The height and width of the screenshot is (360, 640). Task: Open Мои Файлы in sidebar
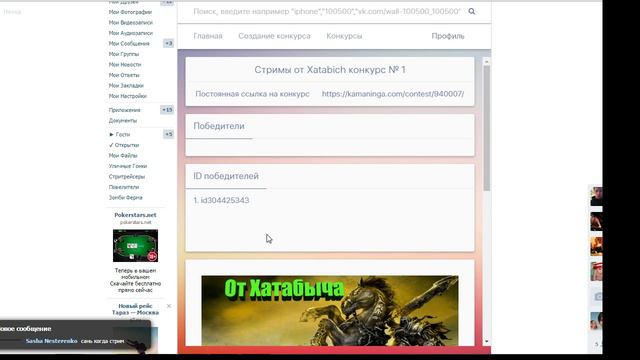tap(123, 156)
